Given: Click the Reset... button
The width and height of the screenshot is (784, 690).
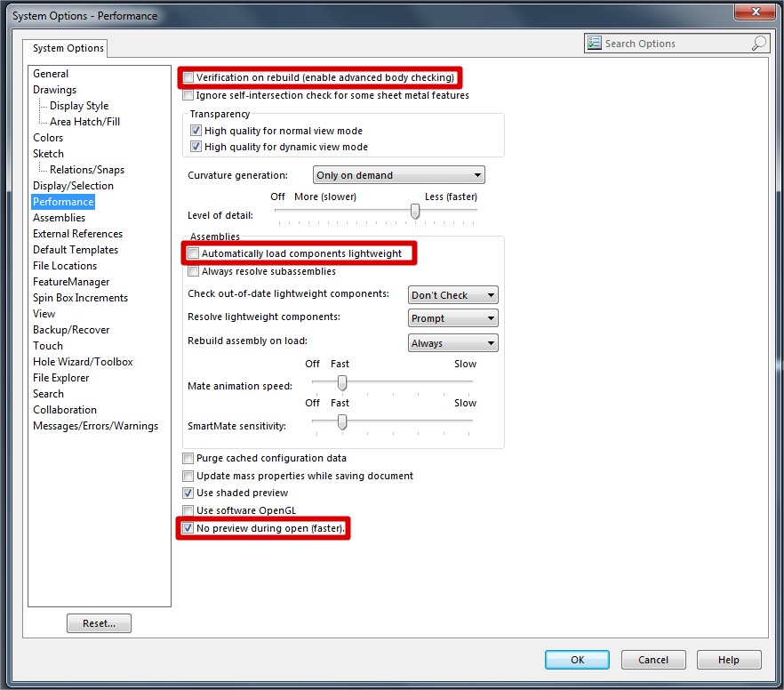Looking at the screenshot, I should (x=99, y=623).
